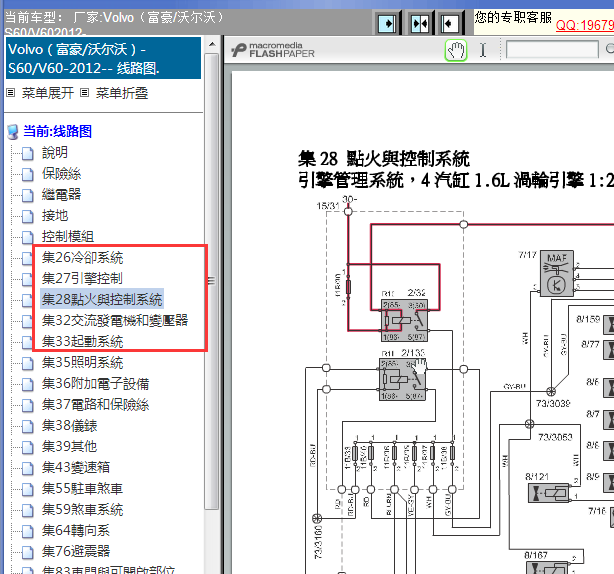Click the page icon next to 集76避震器

27,552
